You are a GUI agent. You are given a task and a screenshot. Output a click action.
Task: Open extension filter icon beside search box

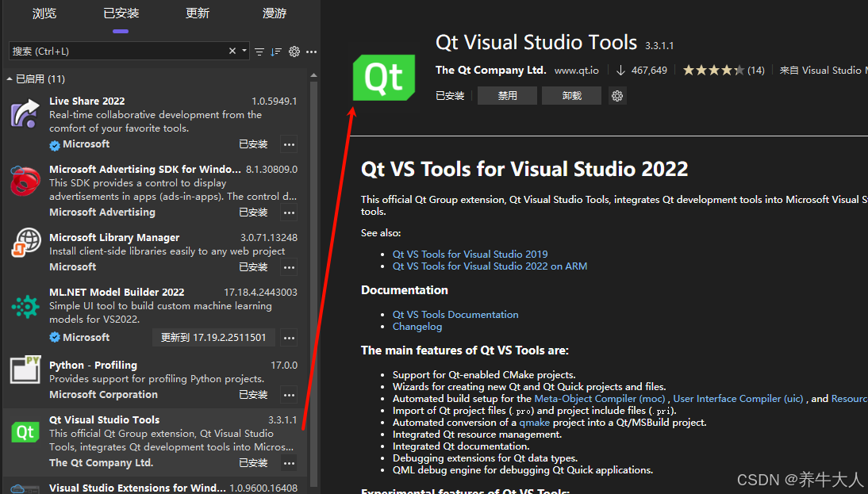tap(259, 52)
